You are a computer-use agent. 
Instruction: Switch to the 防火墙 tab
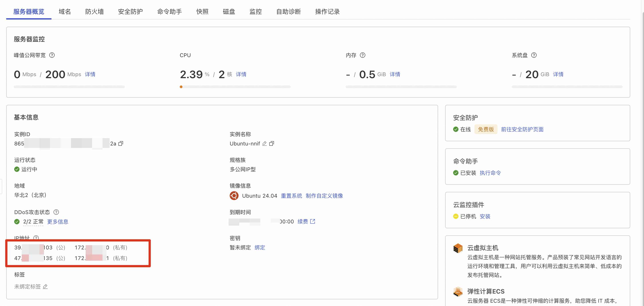coord(94,12)
